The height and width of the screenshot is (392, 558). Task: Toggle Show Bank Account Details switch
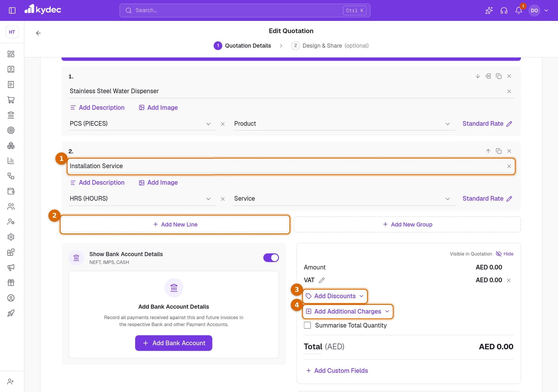[x=271, y=258]
